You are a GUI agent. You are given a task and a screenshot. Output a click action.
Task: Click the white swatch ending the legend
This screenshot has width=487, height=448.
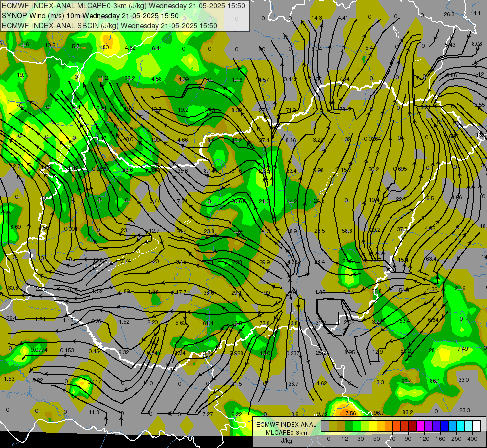[476, 426]
